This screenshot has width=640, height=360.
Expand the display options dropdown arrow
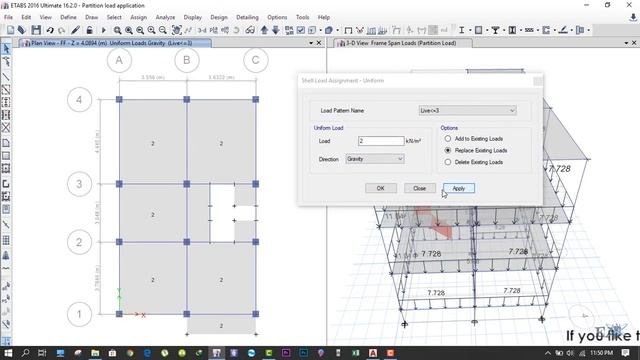(320, 30)
